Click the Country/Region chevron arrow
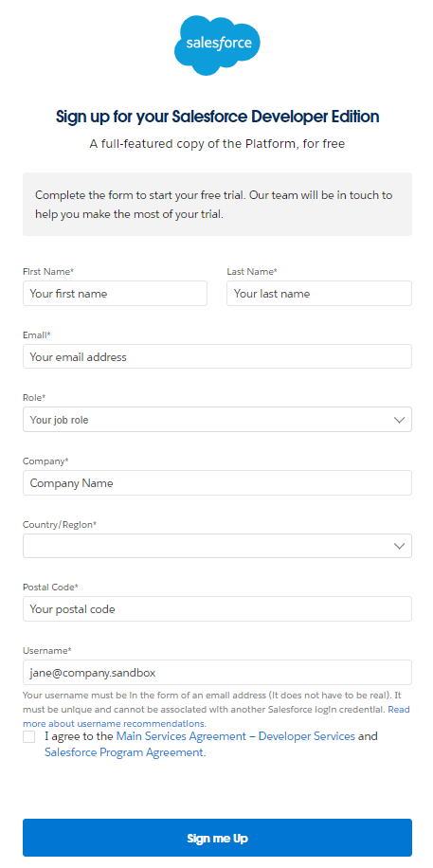 click(x=399, y=547)
